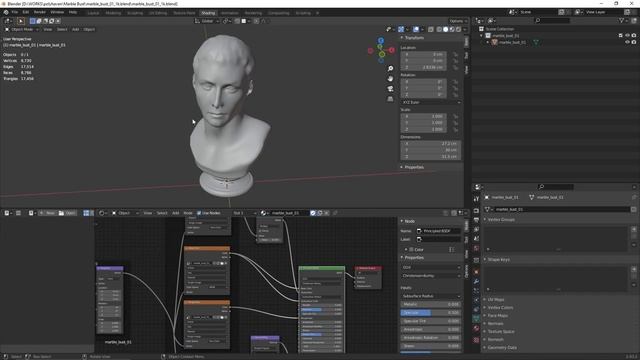The height and width of the screenshot is (360, 640).
Task: Click the node editor type icon
Action: tap(102, 213)
